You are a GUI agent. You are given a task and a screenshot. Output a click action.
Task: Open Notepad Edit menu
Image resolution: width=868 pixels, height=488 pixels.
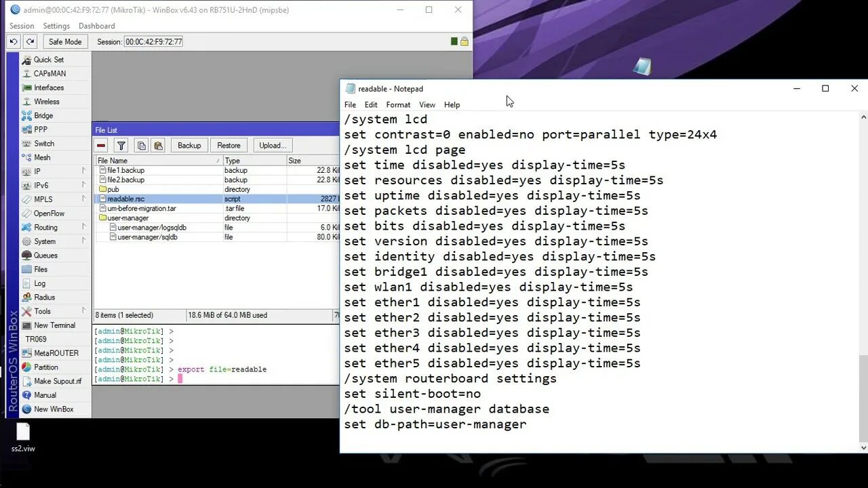point(371,104)
